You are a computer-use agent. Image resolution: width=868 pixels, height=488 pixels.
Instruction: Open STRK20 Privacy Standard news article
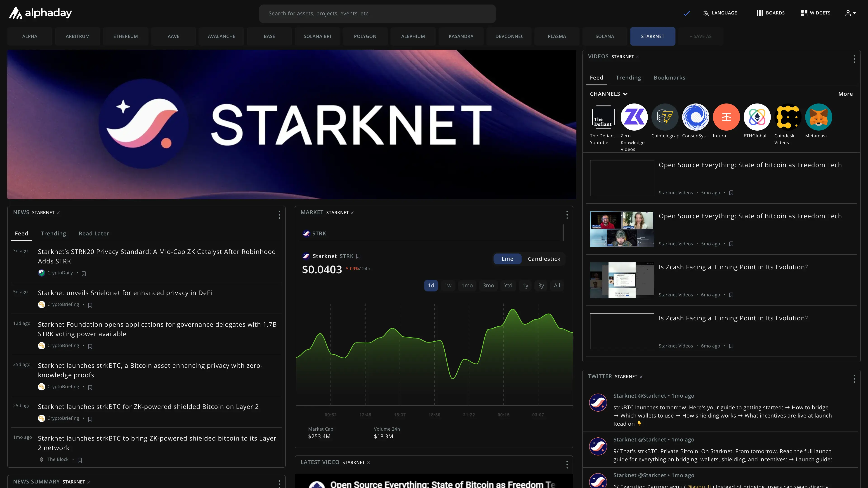coord(157,256)
